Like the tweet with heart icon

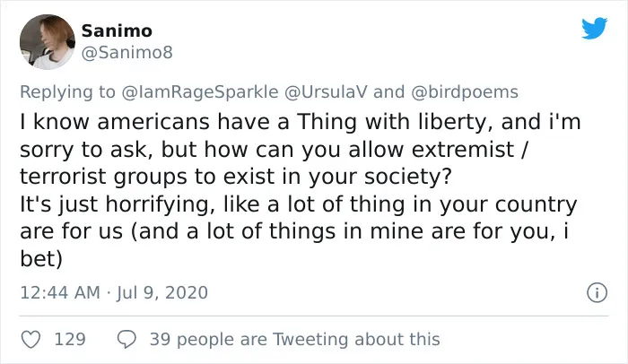pyautogui.click(x=31, y=340)
